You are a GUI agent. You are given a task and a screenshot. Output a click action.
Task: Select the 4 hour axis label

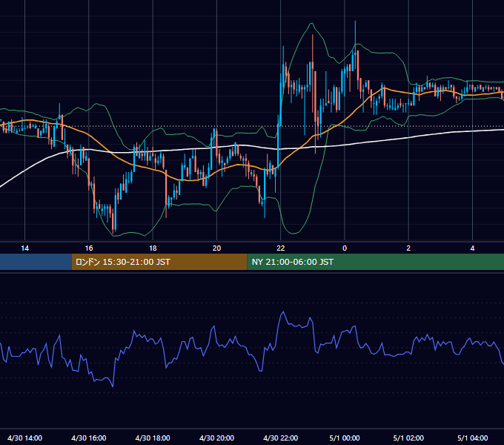pyautogui.click(x=472, y=248)
